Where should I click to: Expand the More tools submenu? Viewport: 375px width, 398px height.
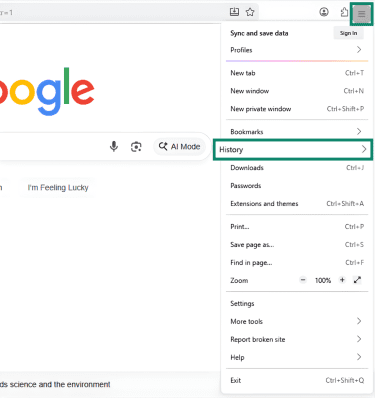point(297,322)
